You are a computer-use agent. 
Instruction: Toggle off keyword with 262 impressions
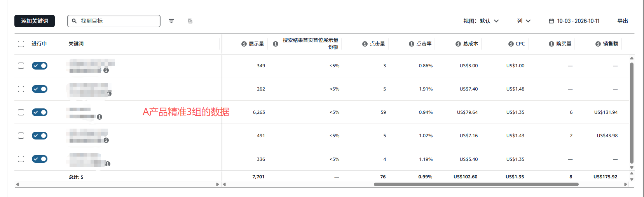tap(40, 89)
